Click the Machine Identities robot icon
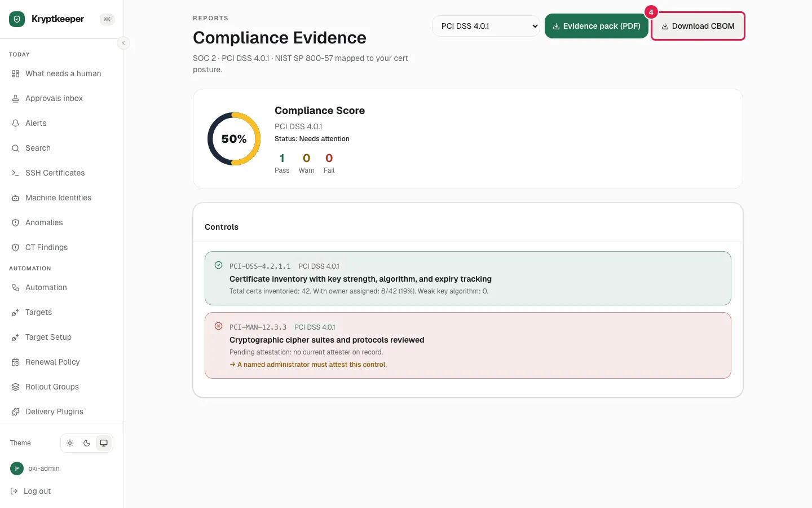The image size is (812, 508). click(x=15, y=198)
